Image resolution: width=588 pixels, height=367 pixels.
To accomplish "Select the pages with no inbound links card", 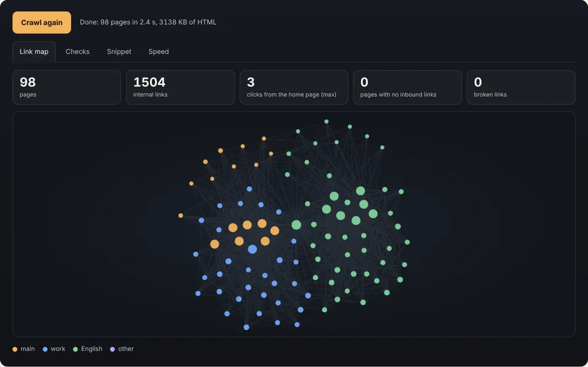I will tap(408, 88).
